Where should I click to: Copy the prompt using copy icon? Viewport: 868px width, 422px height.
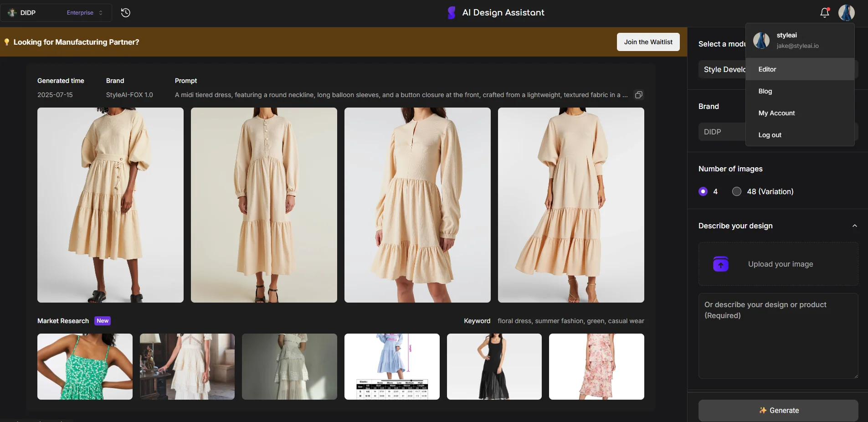[639, 95]
